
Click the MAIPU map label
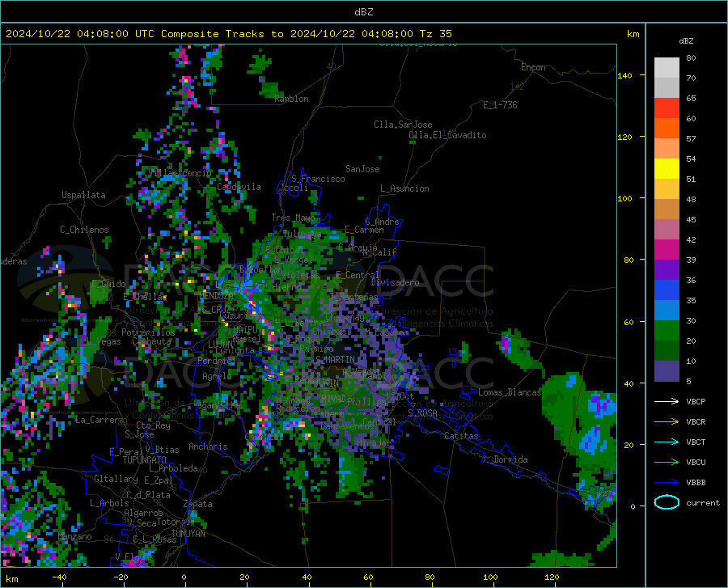coord(244,329)
